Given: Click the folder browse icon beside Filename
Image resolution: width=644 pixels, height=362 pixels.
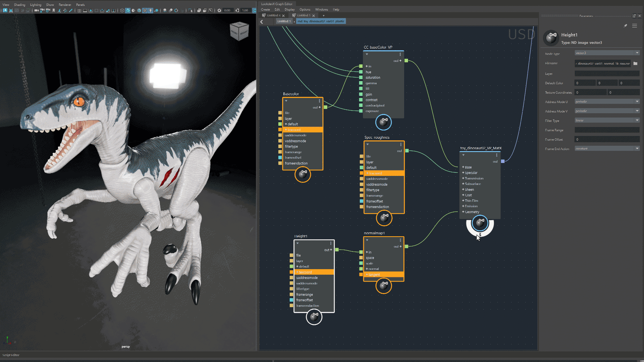Looking at the screenshot, I should (635, 63).
